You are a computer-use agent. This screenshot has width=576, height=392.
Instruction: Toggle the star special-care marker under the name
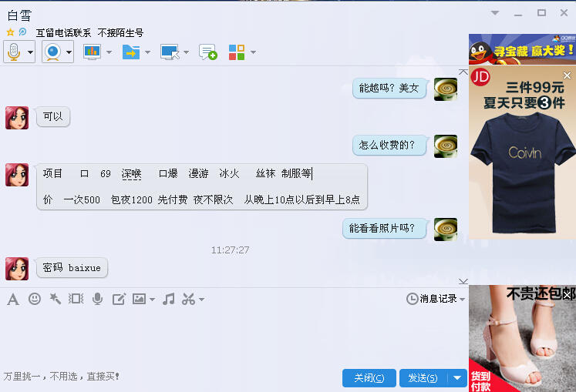click(10, 32)
